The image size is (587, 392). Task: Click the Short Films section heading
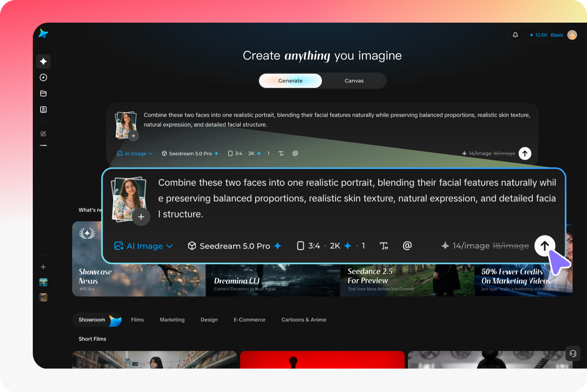92,339
